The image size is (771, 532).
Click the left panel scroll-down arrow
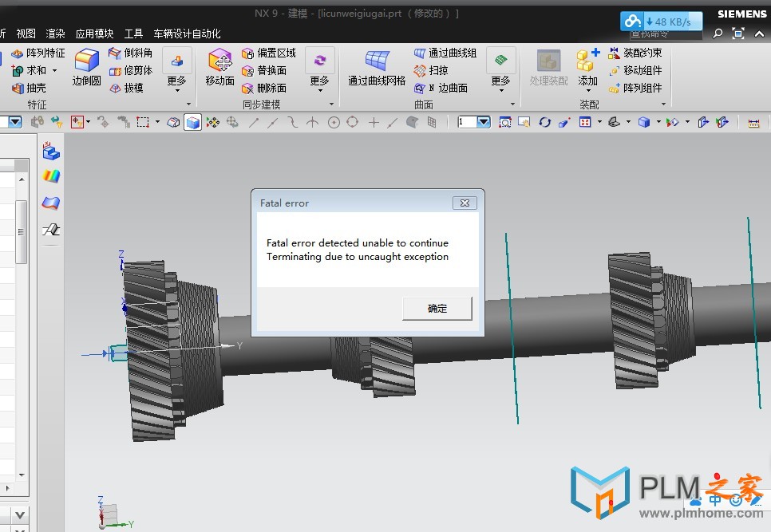(21, 475)
